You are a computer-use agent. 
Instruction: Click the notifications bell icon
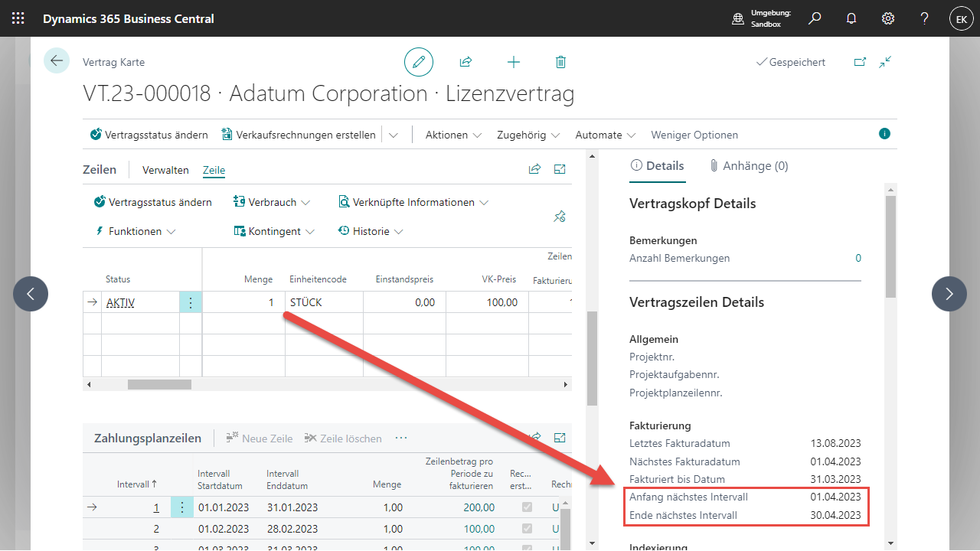(x=851, y=18)
